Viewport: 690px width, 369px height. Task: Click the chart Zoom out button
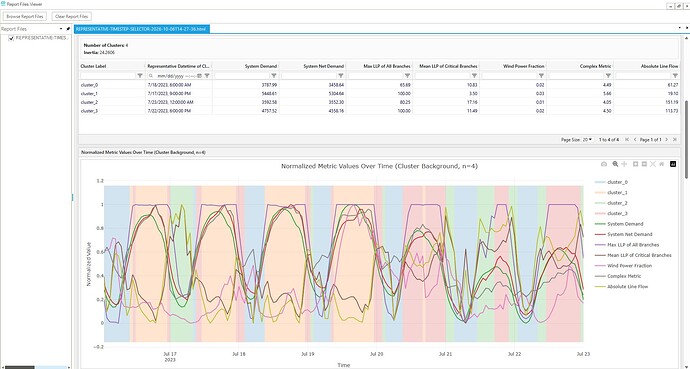(x=644, y=164)
